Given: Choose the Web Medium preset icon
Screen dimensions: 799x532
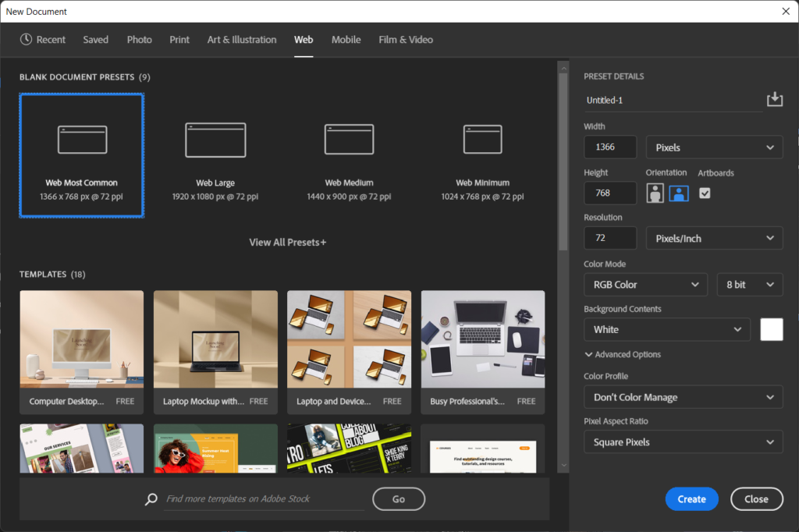Looking at the screenshot, I should 349,140.
